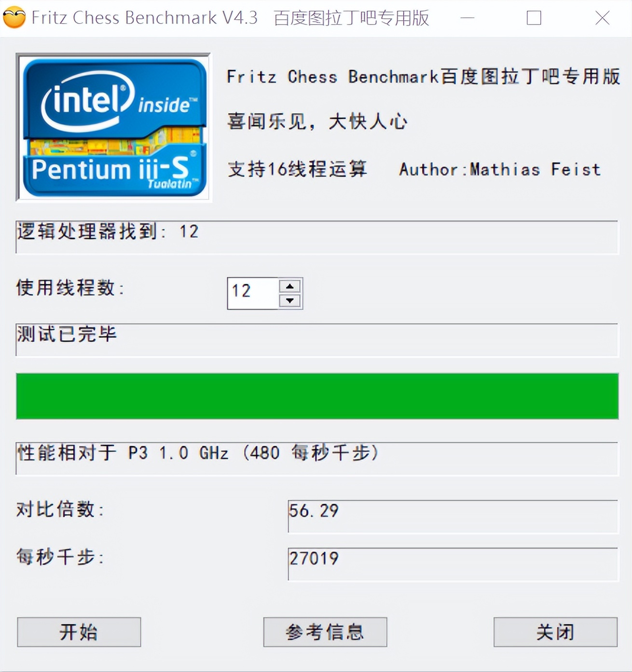Click the Intel Pentium III-S logo image
Screen dimensions: 632x672
point(114,128)
